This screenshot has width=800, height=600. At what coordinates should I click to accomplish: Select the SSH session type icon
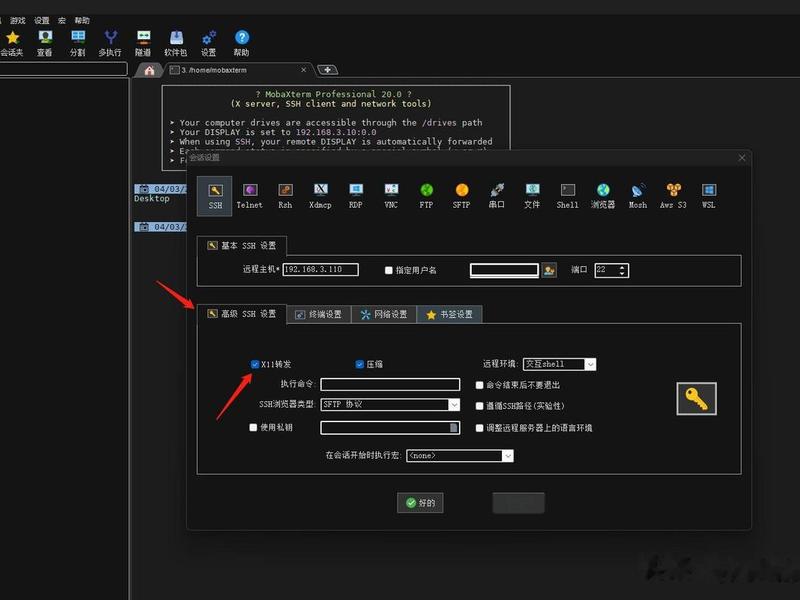coord(215,196)
